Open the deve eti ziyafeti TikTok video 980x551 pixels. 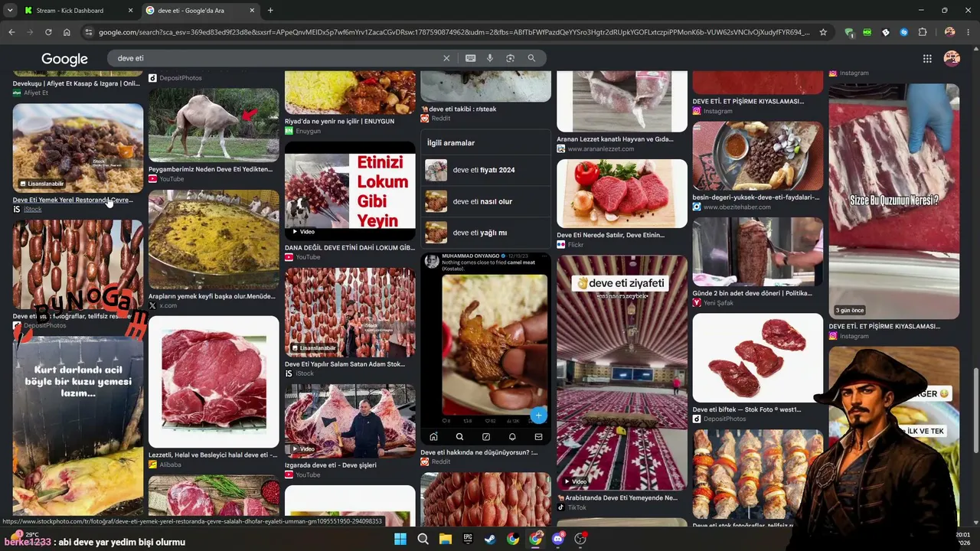(622, 373)
